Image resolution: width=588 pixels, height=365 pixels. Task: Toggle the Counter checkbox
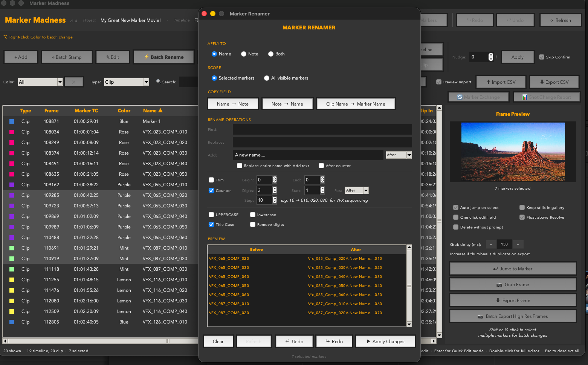pos(211,190)
